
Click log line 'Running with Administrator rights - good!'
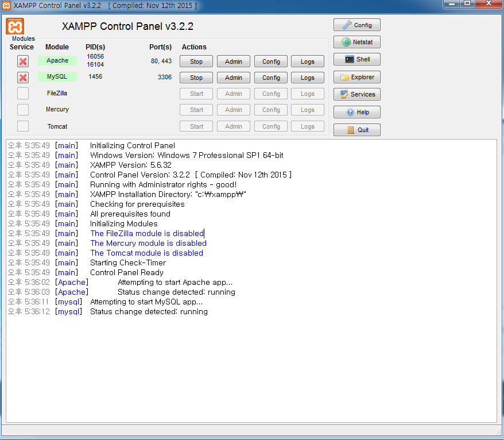point(163,184)
